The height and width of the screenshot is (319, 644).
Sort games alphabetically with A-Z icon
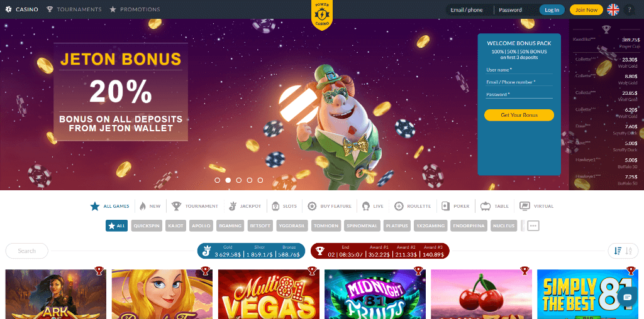tap(628, 251)
